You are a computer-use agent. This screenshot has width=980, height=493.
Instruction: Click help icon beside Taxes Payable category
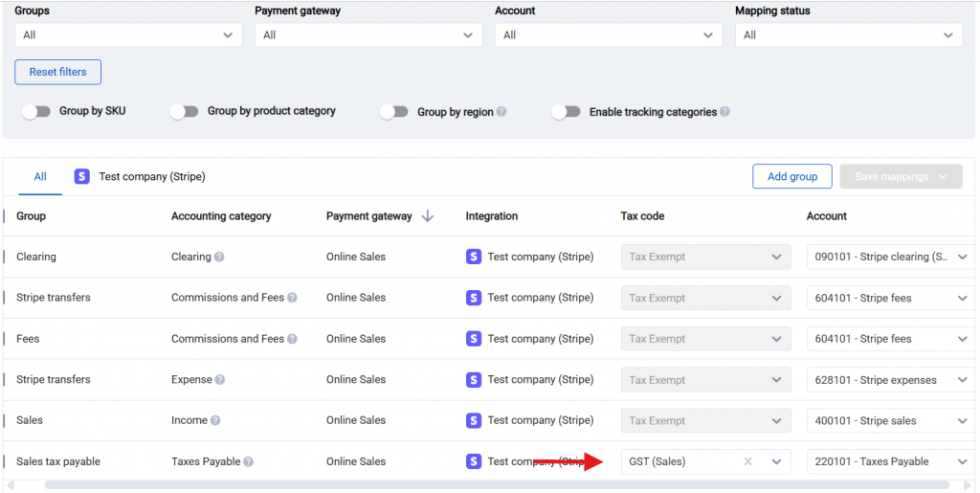coord(248,461)
